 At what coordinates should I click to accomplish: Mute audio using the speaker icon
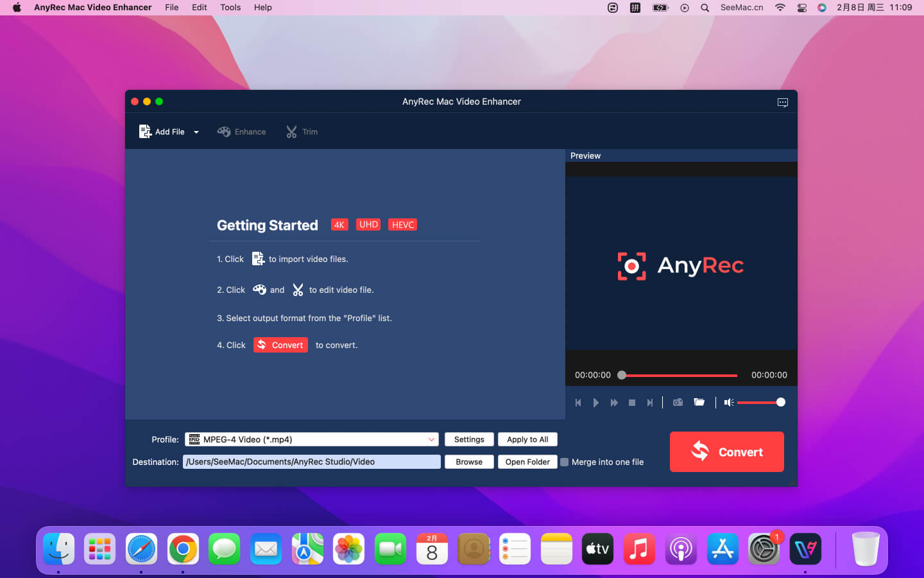[729, 403]
